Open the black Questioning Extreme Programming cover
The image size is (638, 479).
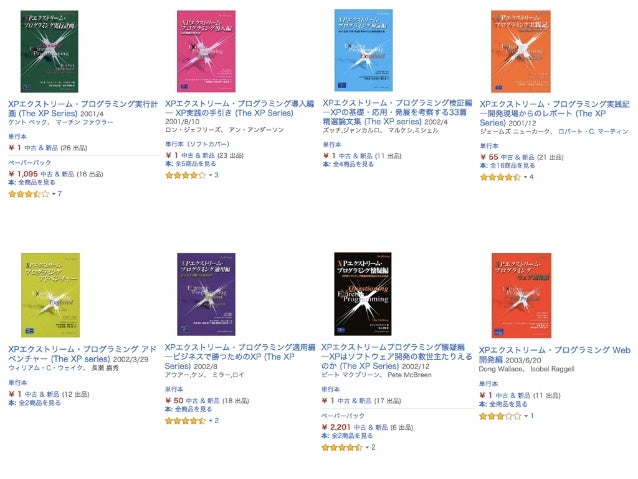(x=363, y=294)
